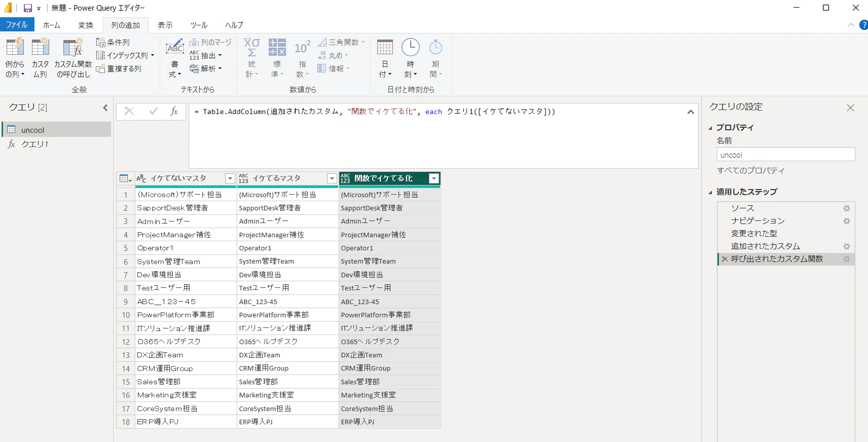Delete the 呼び出されたカスタム関数 step
Screen dimensions: 868x442
pos(725,259)
